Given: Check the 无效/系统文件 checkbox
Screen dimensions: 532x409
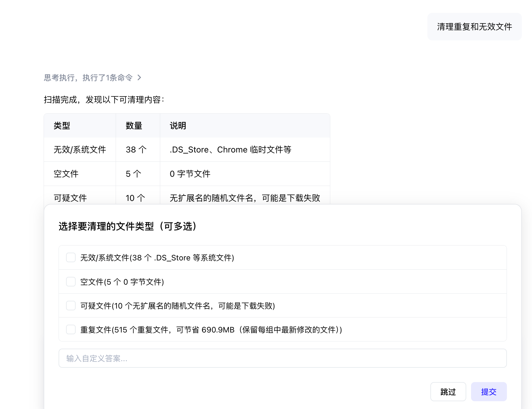Looking at the screenshot, I should pyautogui.click(x=71, y=257).
